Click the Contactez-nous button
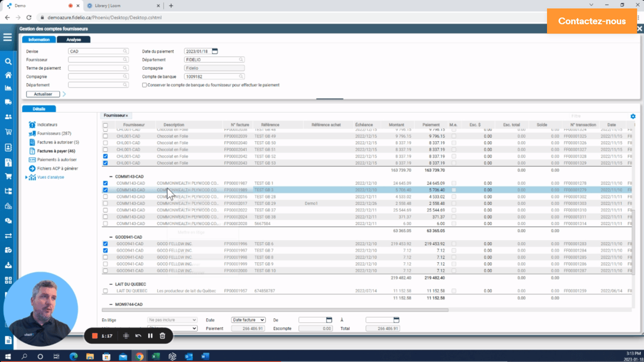 pyautogui.click(x=592, y=21)
